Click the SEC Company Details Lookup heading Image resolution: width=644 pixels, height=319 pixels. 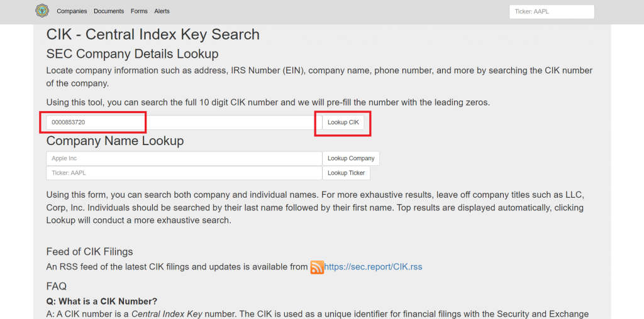[132, 53]
